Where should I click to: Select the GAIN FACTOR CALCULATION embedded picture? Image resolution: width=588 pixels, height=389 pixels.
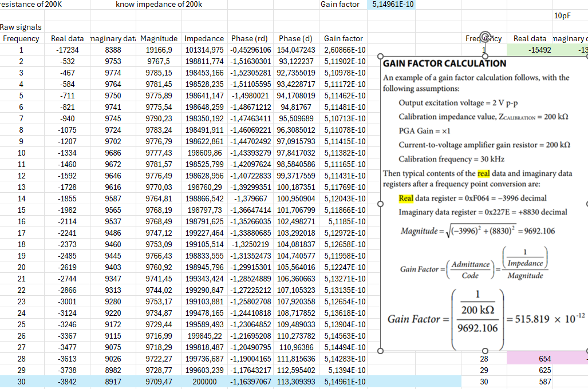[484, 204]
